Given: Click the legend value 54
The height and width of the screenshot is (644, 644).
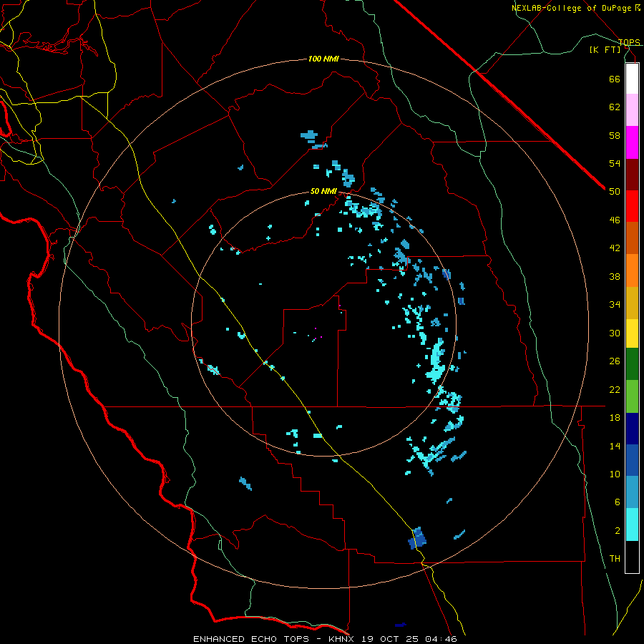Looking at the screenshot, I should click(x=615, y=163).
